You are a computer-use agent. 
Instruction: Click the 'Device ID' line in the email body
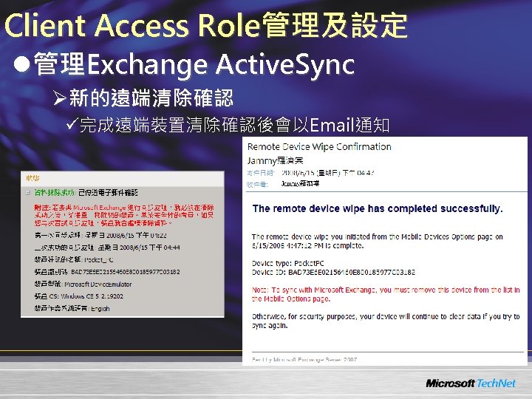click(333, 272)
